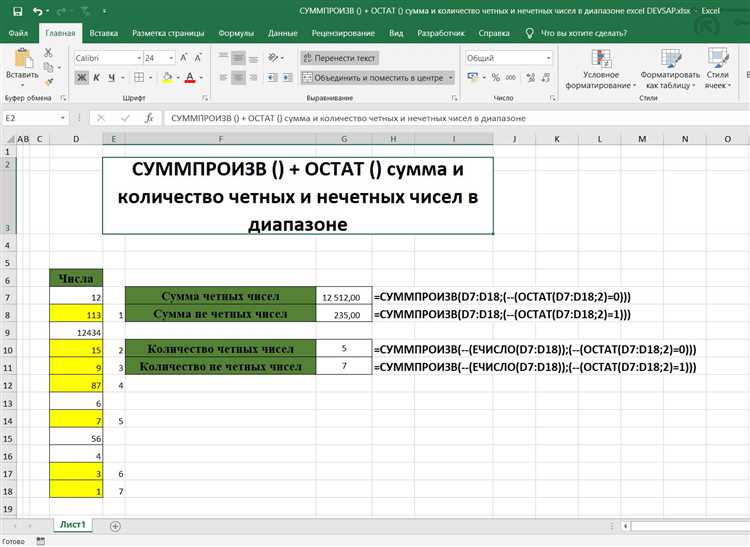Click the accounting currency format icon
750x547 pixels.
coord(473,77)
